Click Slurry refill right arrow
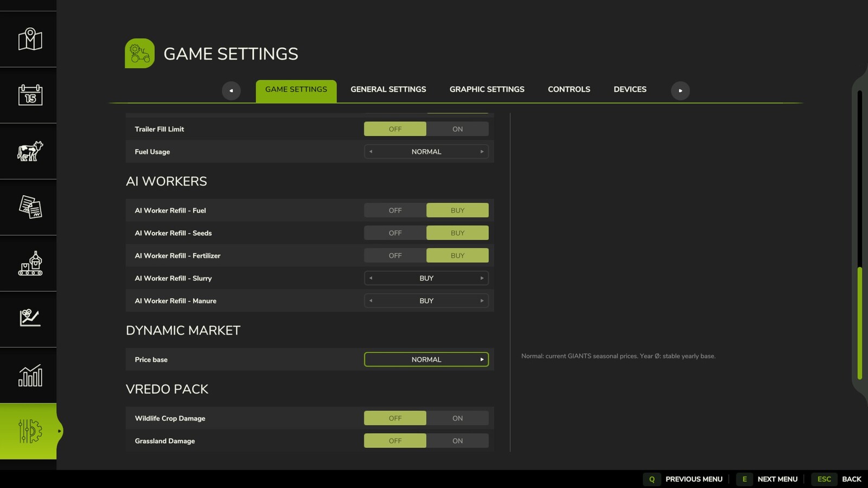This screenshot has height=488, width=868. point(482,278)
